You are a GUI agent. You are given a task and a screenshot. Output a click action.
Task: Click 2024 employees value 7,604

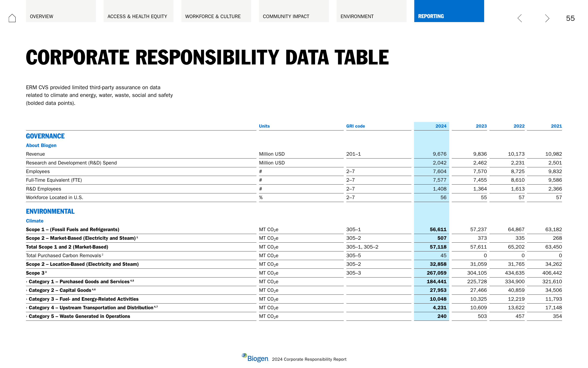pos(439,171)
